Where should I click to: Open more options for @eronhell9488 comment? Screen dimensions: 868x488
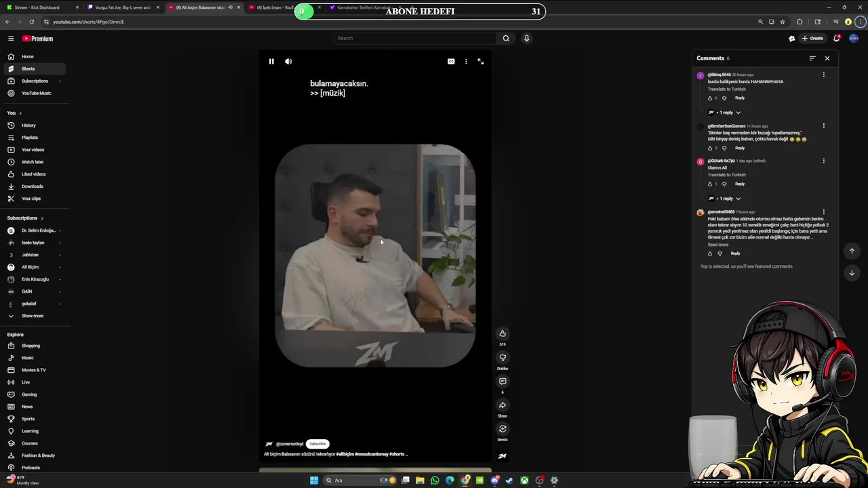[x=824, y=212]
